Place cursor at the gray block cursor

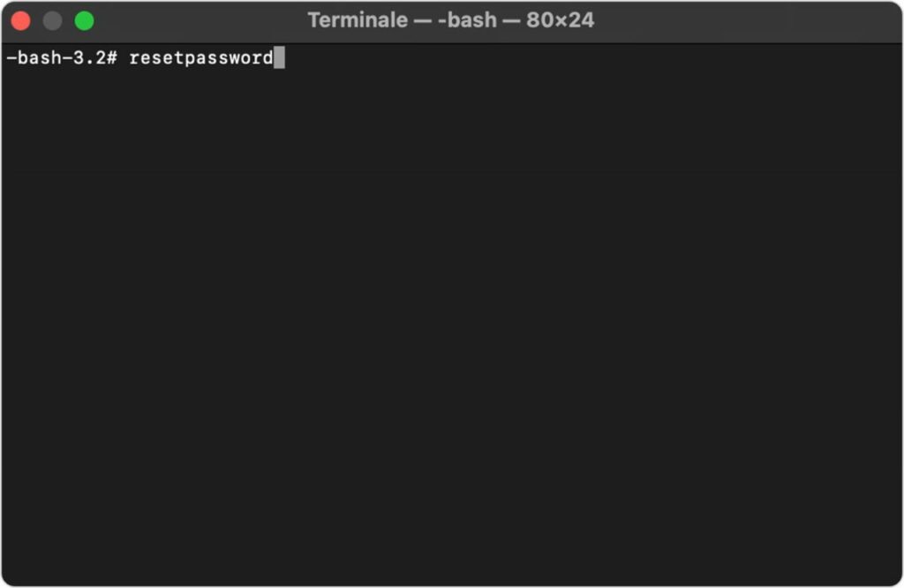279,58
